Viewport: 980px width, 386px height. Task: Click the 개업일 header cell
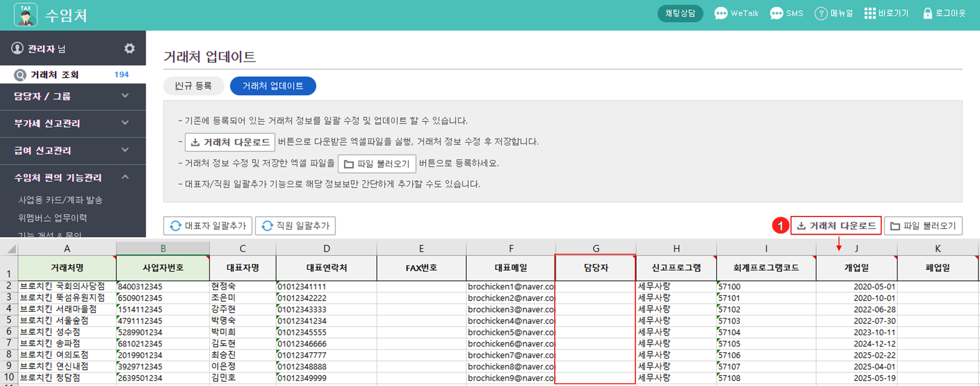856,268
